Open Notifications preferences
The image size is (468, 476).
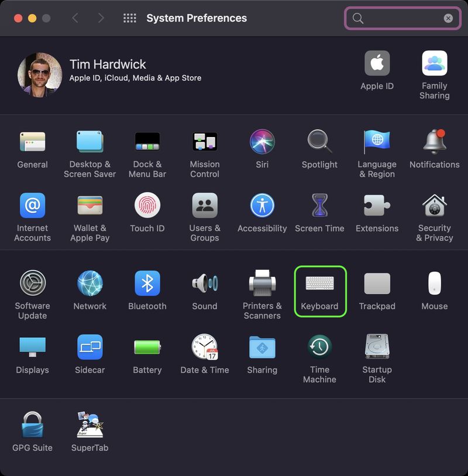[x=434, y=142]
